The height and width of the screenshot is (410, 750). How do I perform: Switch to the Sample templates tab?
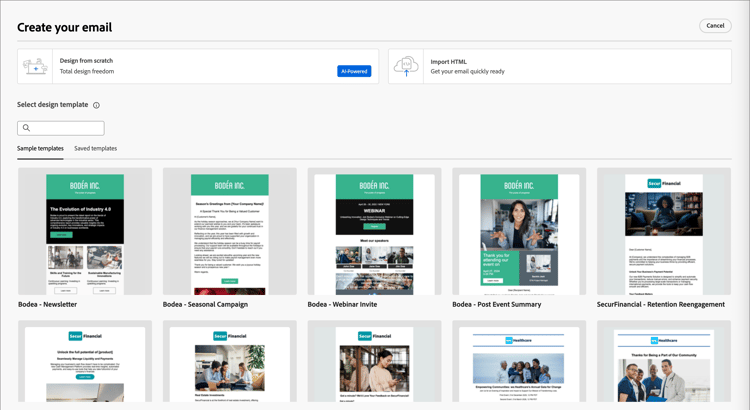click(40, 148)
